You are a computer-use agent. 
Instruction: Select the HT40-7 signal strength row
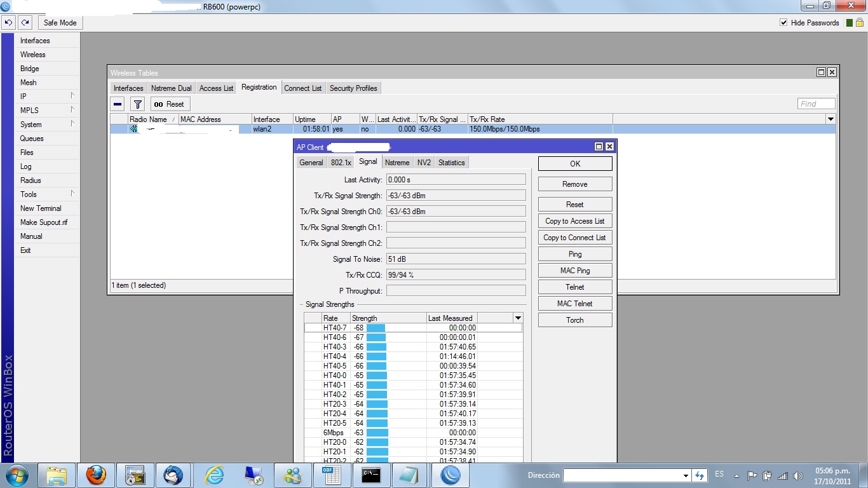tap(413, 328)
